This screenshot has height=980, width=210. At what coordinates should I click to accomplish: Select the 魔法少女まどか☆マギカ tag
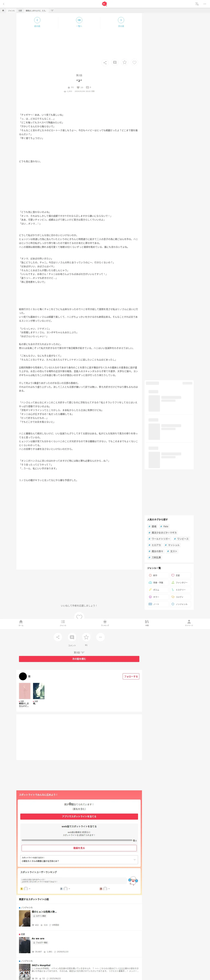coord(163,533)
